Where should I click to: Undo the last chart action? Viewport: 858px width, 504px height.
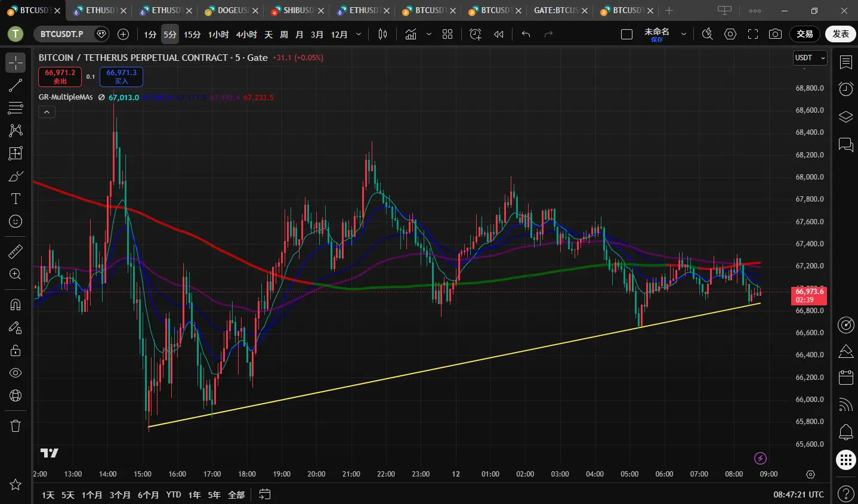(526, 35)
